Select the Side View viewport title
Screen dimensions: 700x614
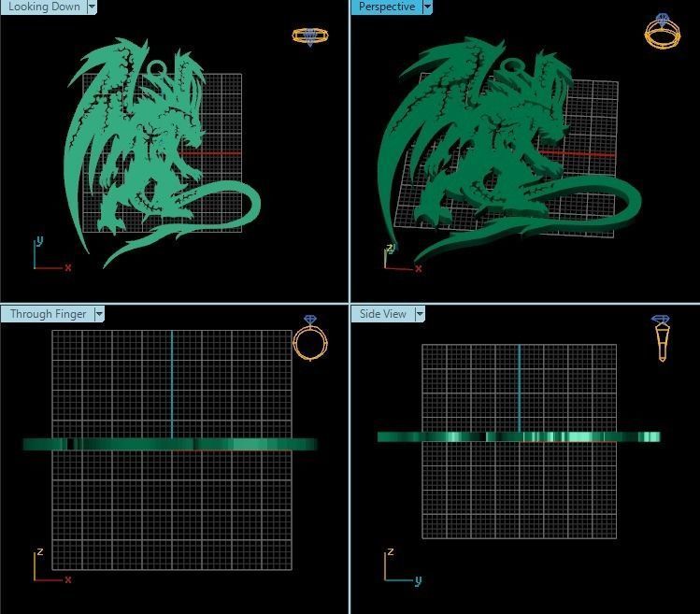pyautogui.click(x=382, y=314)
